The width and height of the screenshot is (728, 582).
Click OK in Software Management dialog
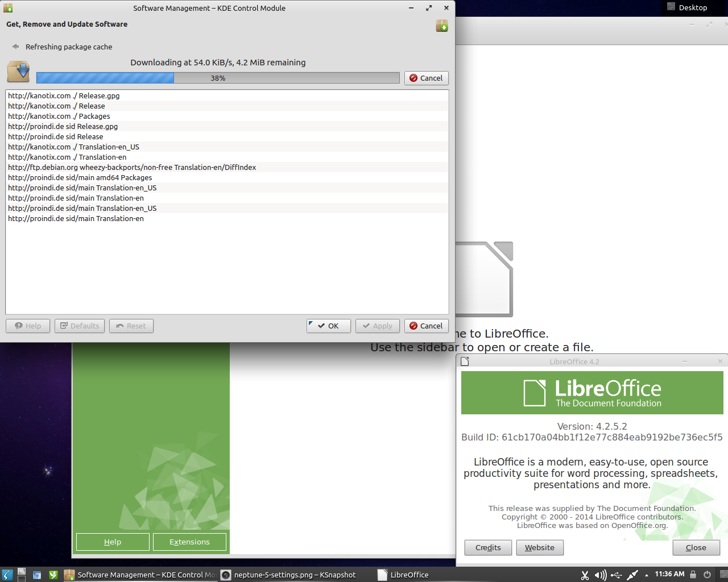(x=329, y=326)
